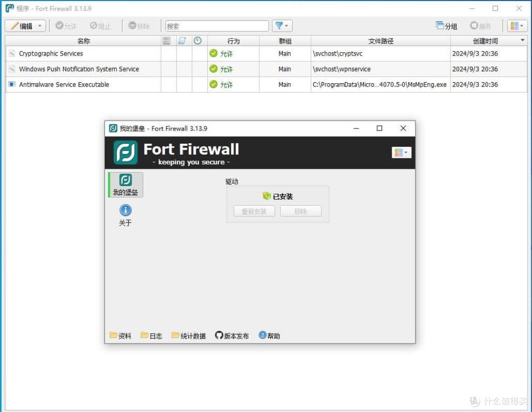Select the 我的堡垒 sidebar icon

point(125,185)
